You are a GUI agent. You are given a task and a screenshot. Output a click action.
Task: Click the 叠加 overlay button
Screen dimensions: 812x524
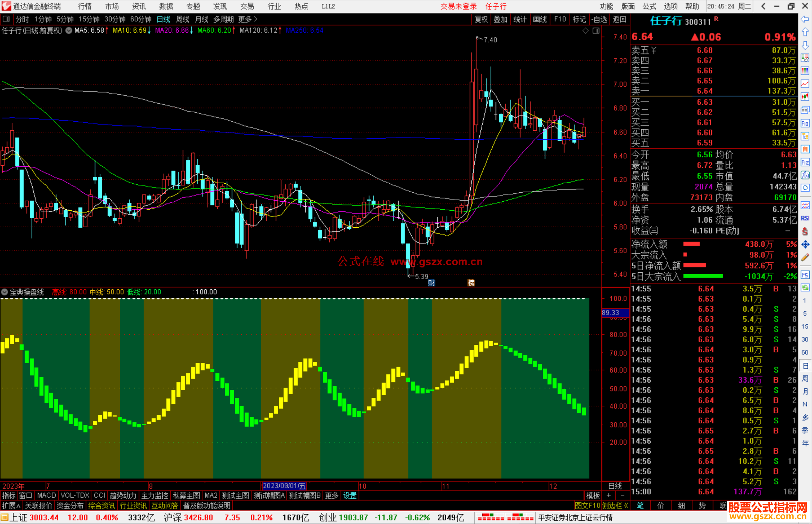[x=500, y=19]
